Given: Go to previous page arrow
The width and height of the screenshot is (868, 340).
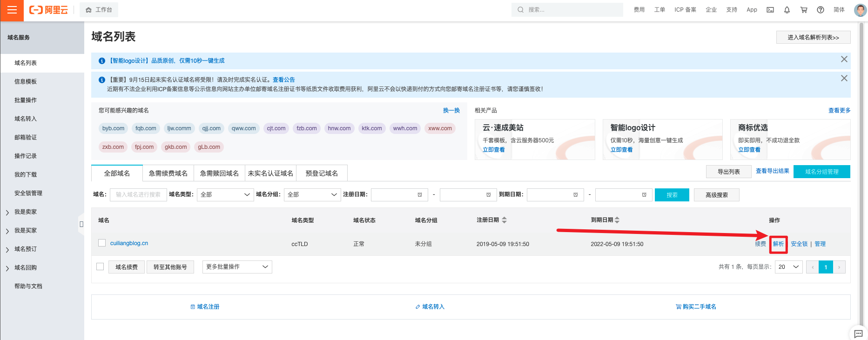Looking at the screenshot, I should coord(813,267).
